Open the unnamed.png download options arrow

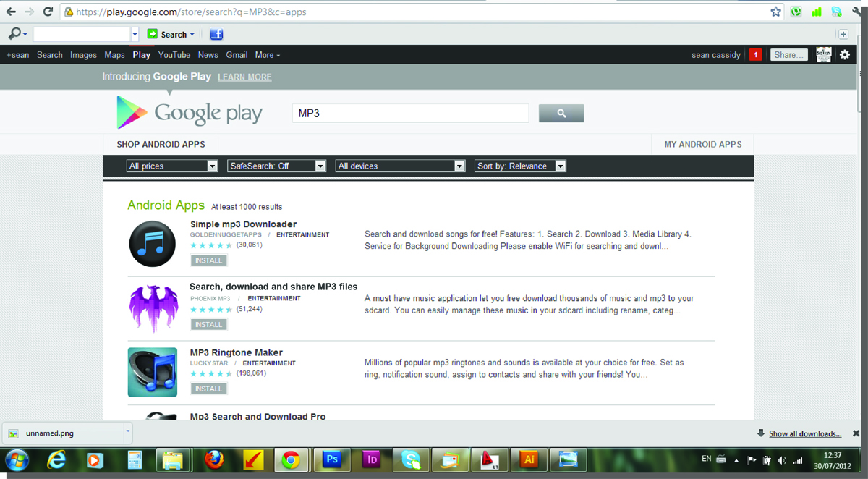pyautogui.click(x=128, y=432)
